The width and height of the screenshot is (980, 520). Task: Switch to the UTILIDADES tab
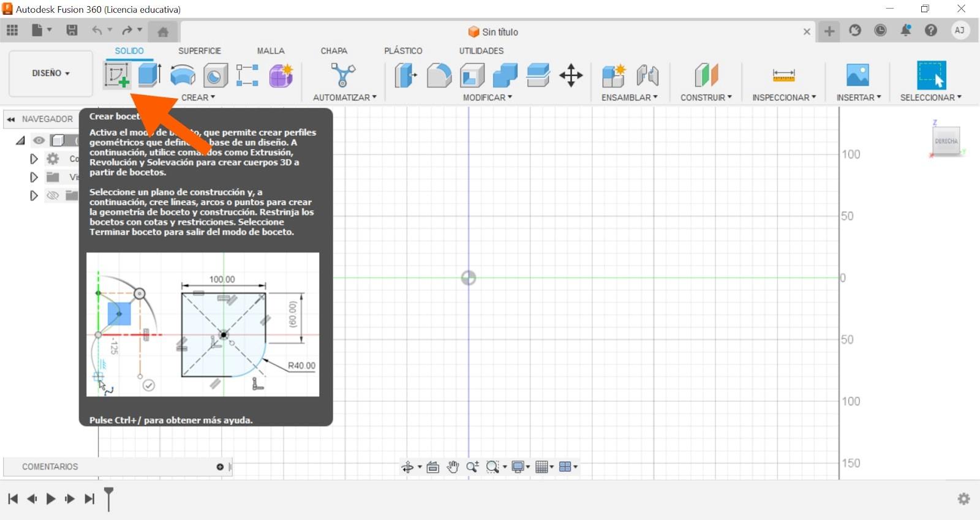point(481,51)
